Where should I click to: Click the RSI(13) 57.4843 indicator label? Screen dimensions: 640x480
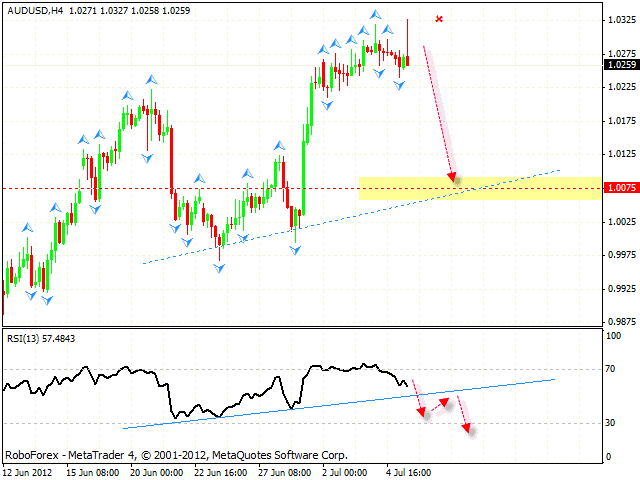[x=40, y=339]
